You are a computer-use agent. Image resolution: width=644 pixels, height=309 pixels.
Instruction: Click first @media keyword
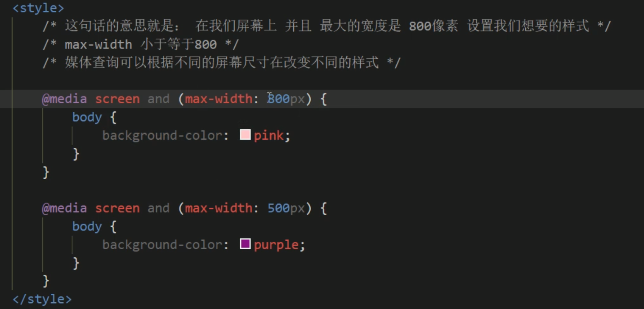tap(64, 99)
